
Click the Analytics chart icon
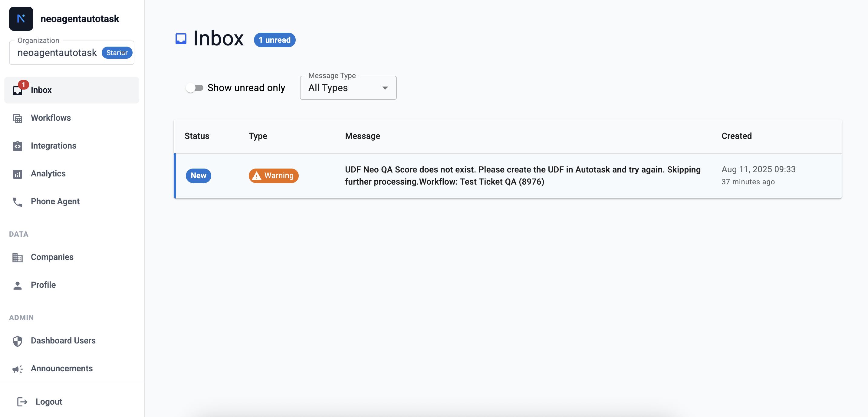[x=18, y=174]
